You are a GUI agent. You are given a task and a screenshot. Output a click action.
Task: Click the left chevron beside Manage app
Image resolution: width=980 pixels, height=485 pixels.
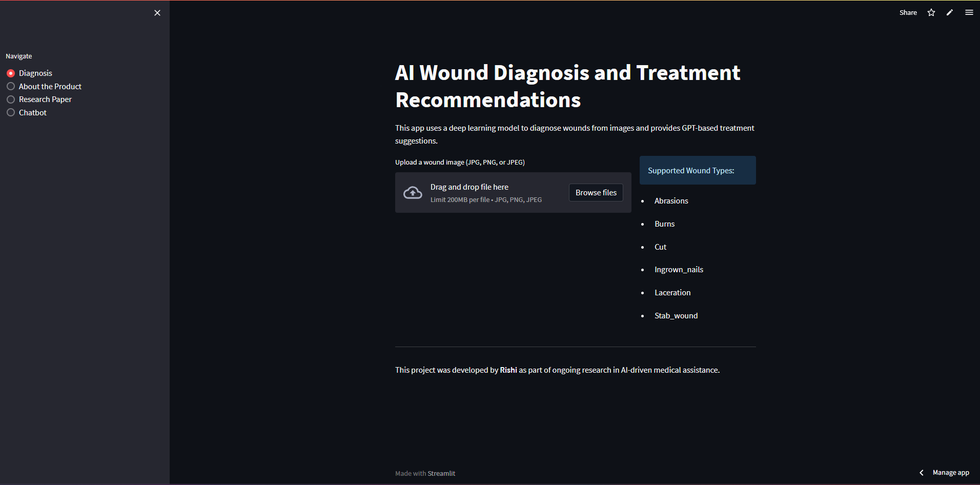921,472
